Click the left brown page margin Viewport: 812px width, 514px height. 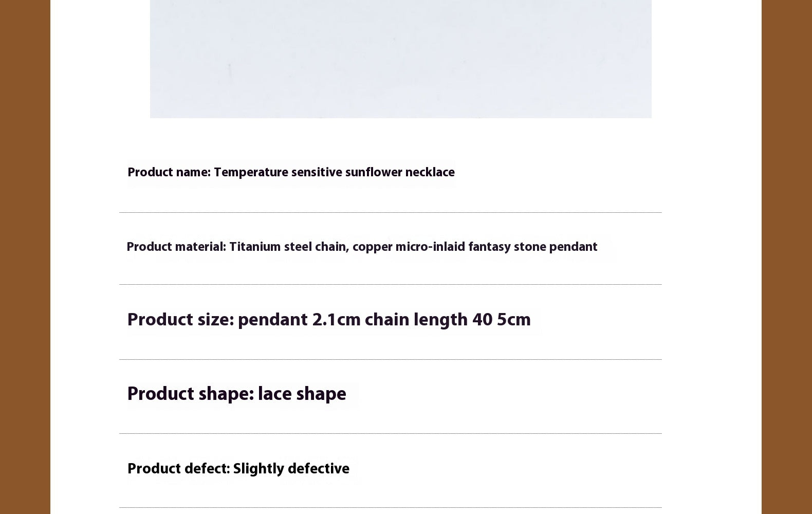click(x=25, y=257)
